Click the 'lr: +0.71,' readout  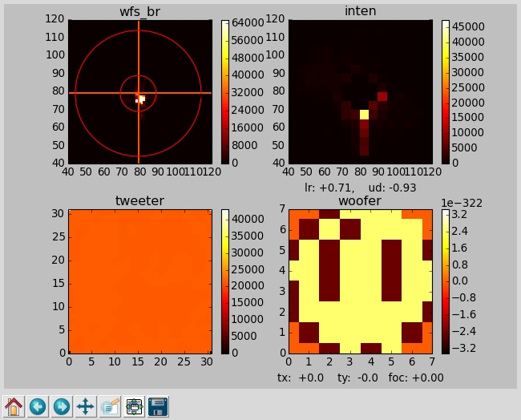pyautogui.click(x=329, y=188)
